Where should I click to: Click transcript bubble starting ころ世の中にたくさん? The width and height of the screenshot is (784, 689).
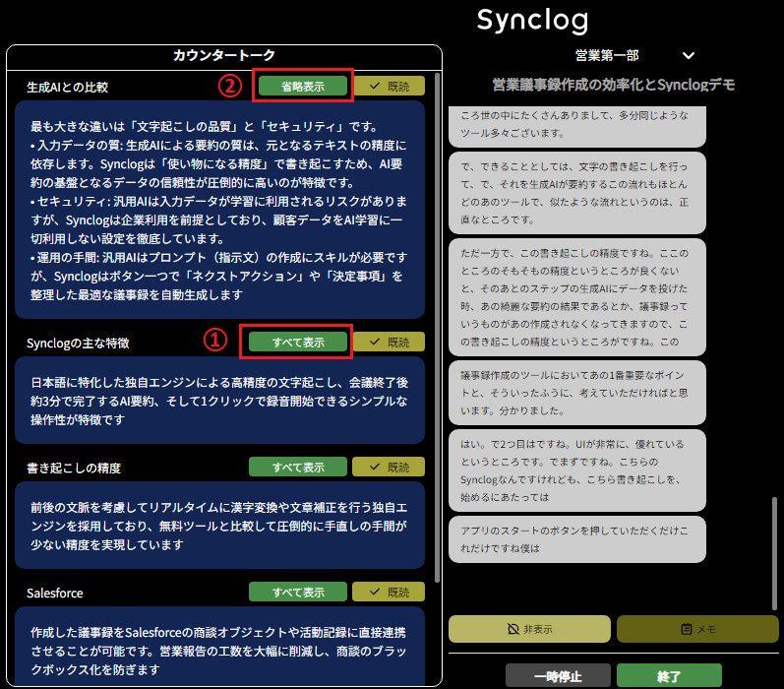[577, 126]
